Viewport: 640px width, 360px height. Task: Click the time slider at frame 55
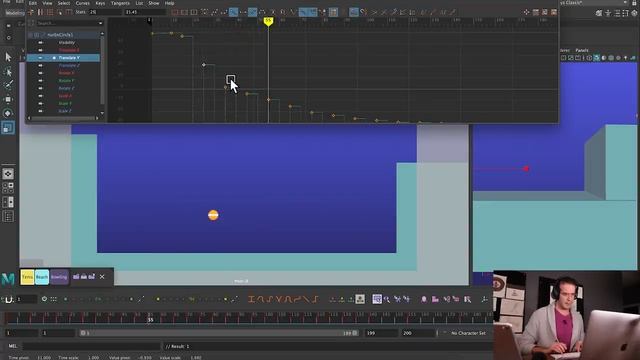coord(151,319)
